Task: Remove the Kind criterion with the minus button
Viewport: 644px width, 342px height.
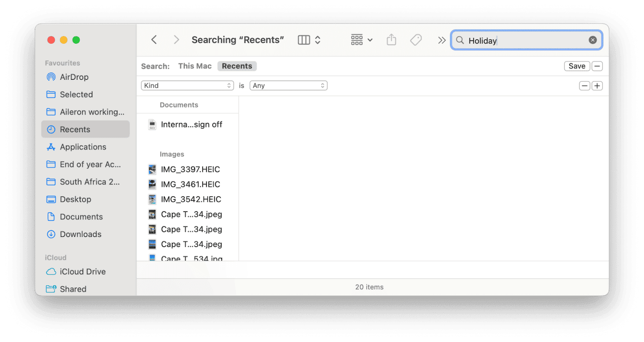Action: pyautogui.click(x=584, y=85)
